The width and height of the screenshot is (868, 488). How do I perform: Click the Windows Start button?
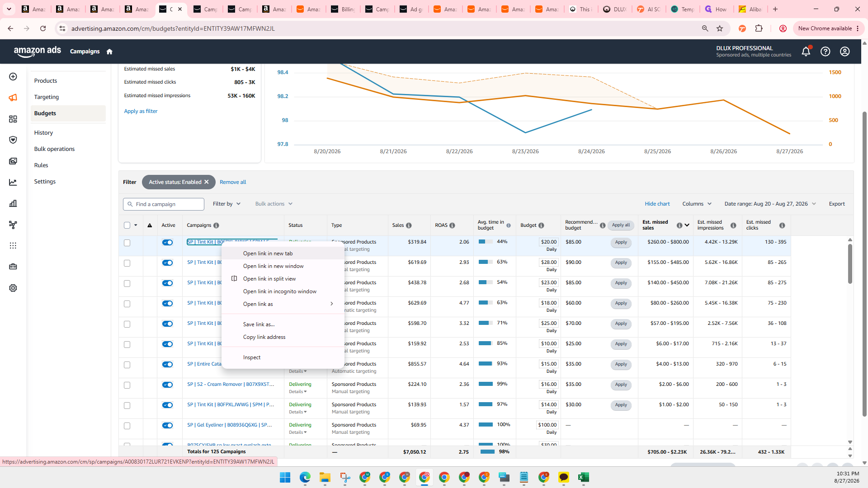285,477
